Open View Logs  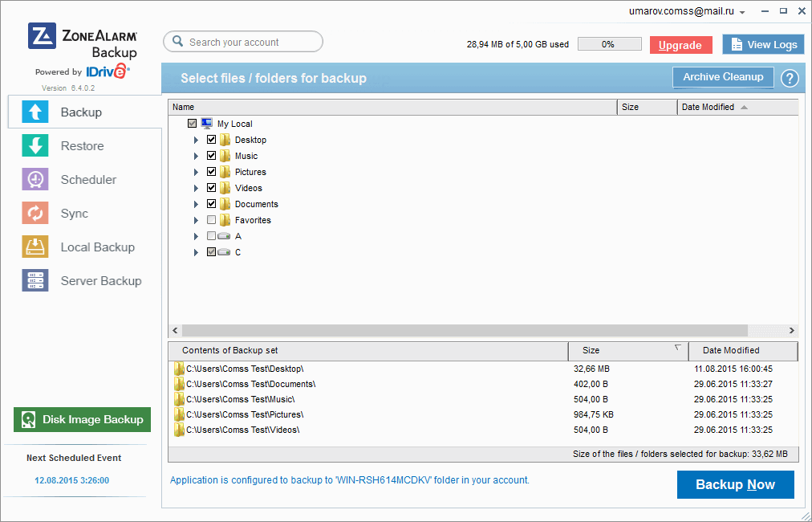[763, 45]
